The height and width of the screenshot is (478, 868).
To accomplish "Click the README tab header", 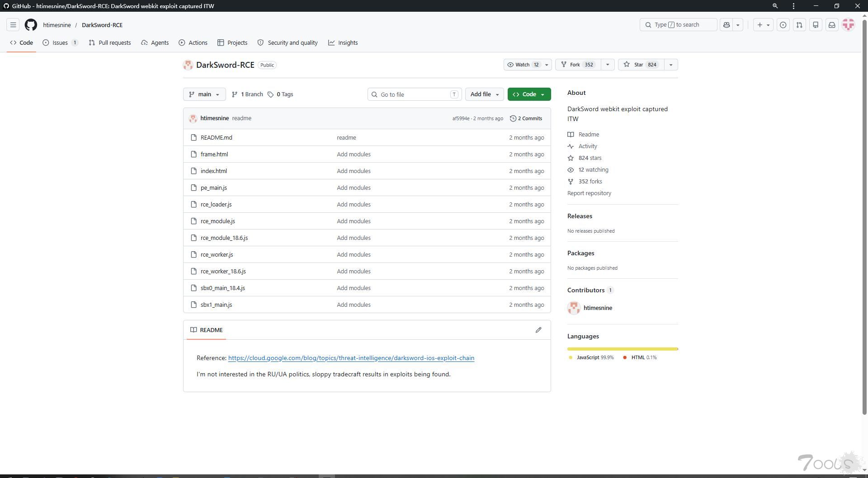I will tap(207, 330).
